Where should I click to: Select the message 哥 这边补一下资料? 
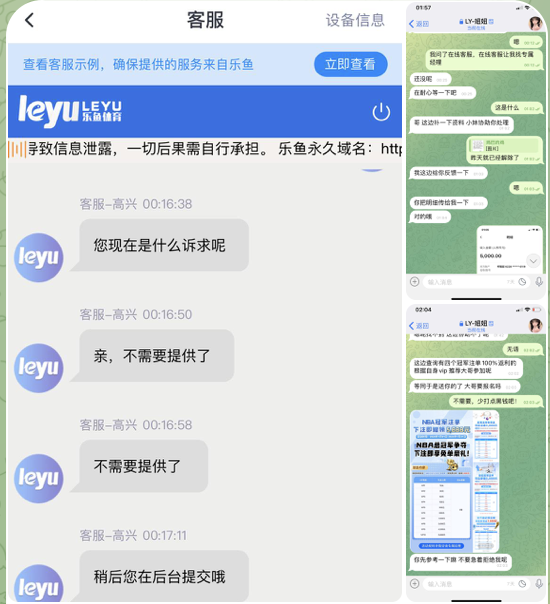tap(461, 124)
